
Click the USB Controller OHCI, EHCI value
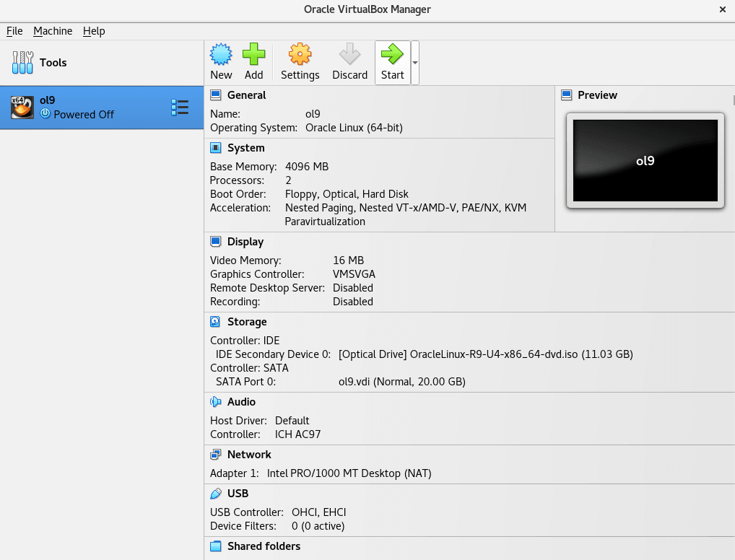coord(318,512)
